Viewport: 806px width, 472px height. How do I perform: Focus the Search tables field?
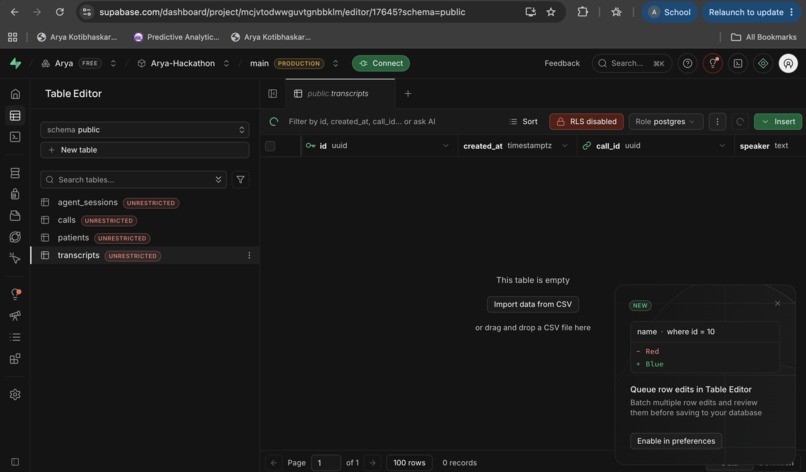[133, 179]
